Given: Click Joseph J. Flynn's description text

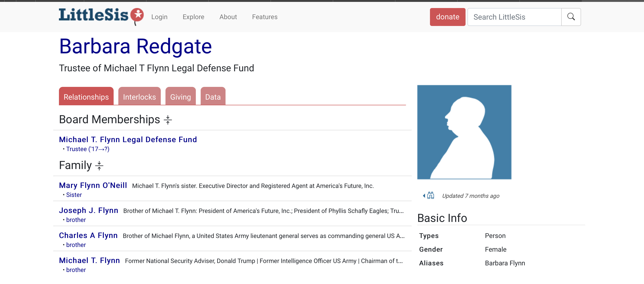Looking at the screenshot, I should click(x=263, y=211).
